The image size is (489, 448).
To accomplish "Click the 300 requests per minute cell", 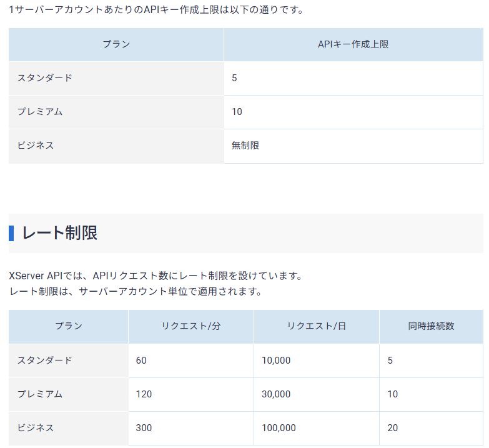I will tap(191, 428).
